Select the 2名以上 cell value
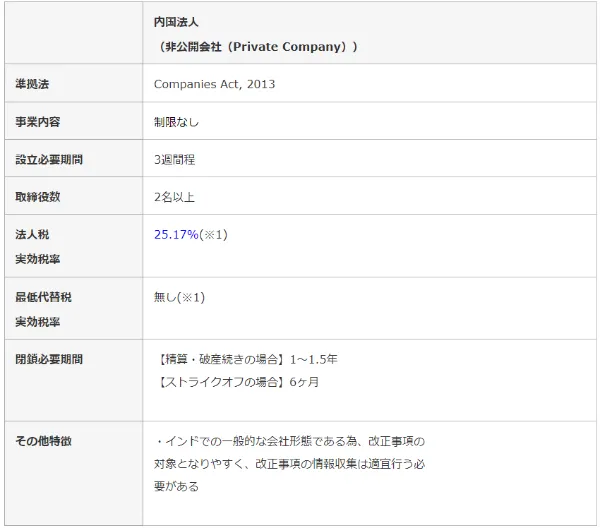Viewport: 600px width, 528px height. 174,197
